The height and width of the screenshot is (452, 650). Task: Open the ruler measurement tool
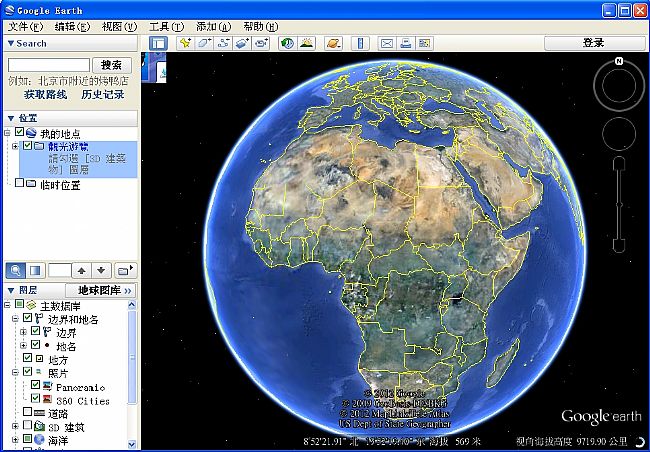point(360,43)
